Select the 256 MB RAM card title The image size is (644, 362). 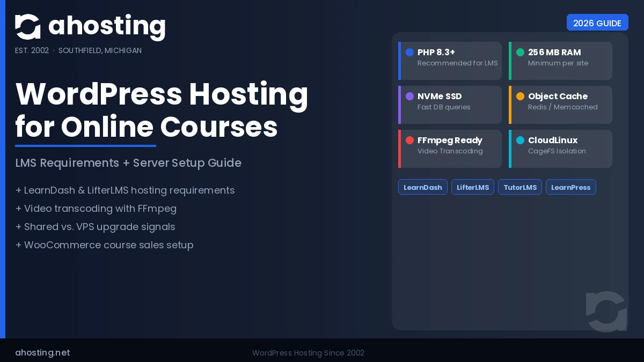[554, 53]
